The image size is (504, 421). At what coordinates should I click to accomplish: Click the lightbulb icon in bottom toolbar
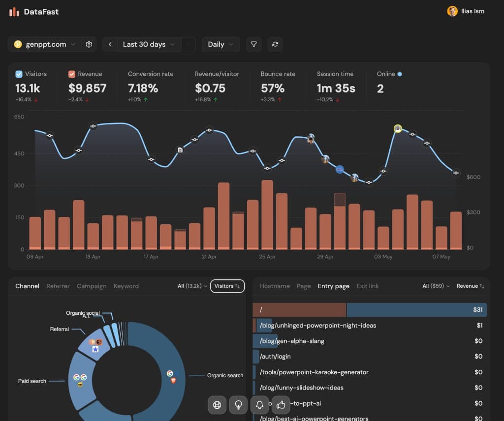click(238, 405)
